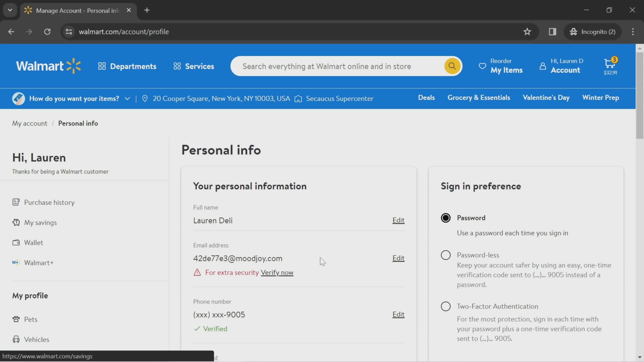Open Valentine's Day section
Screen dimensions: 644x362
(546, 98)
